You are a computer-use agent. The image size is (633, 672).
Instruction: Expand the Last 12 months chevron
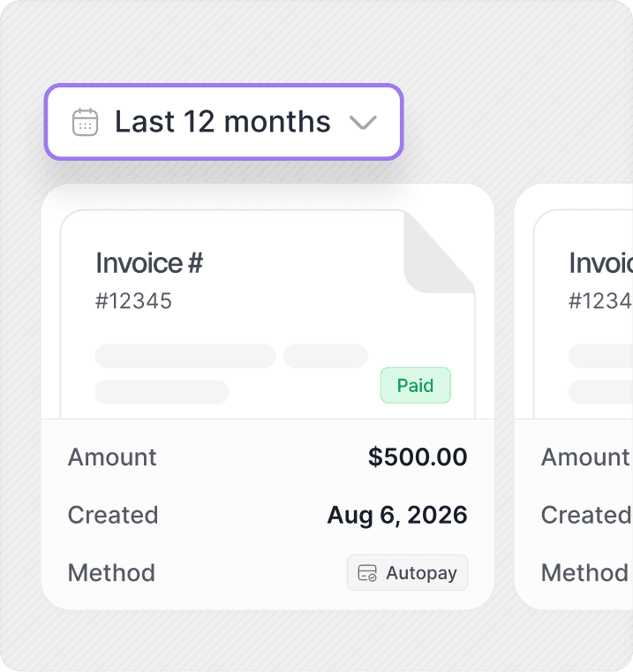point(363,123)
